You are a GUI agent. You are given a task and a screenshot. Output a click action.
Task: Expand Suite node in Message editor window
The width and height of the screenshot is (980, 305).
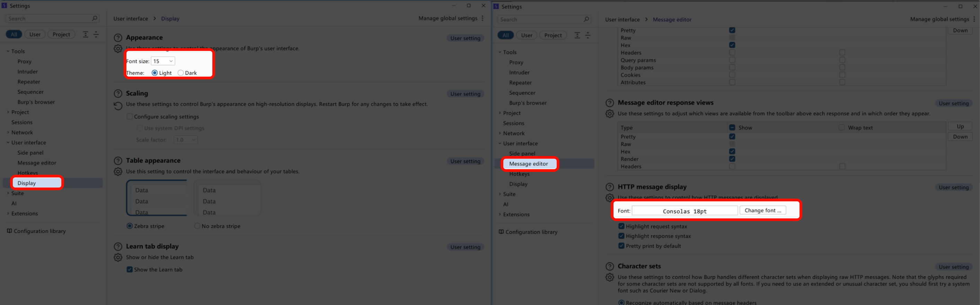(x=500, y=194)
